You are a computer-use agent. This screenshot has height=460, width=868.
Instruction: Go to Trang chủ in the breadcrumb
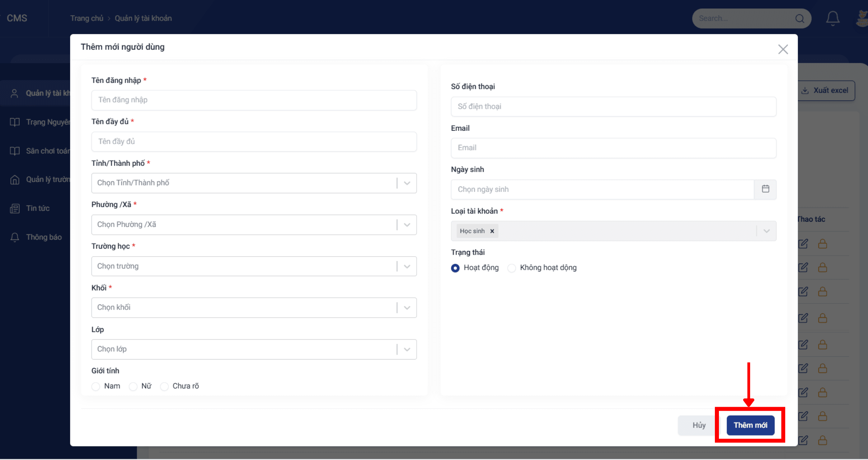[87, 18]
